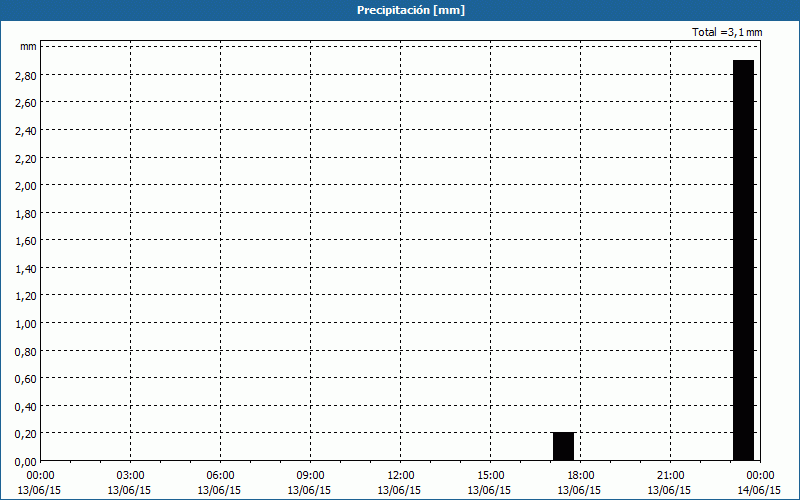Screen dimensions: 800x500
Task: Click the 1,80 y-axis value
Action: pos(26,213)
